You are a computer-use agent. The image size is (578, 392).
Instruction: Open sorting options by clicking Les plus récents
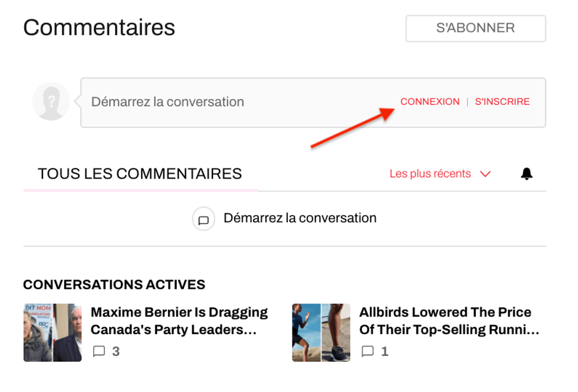(429, 173)
